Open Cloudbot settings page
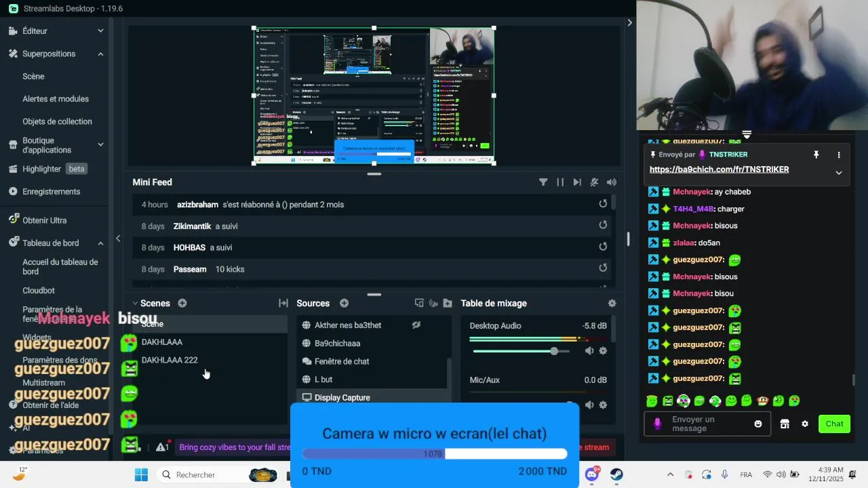The image size is (868, 488). click(x=39, y=290)
